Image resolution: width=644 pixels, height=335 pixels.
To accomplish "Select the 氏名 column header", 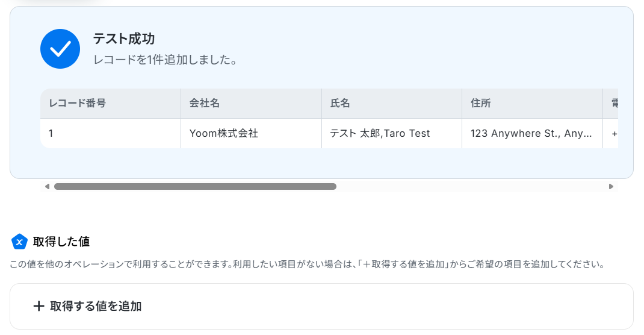I will (392, 103).
